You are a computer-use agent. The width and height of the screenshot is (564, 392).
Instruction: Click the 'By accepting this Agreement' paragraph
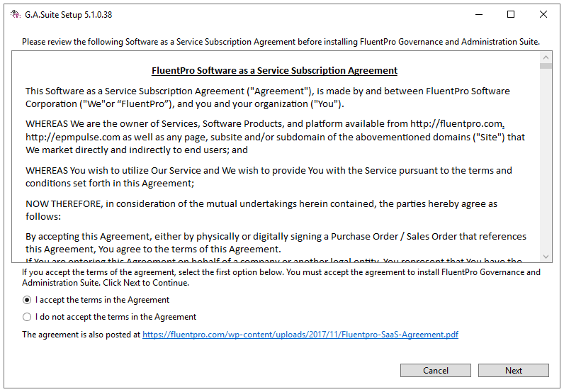(276, 242)
